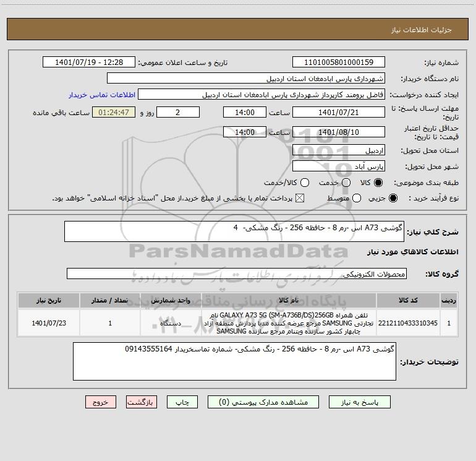The height and width of the screenshot is (461, 476).
Task: Choose the متوسط purchase process option
Action: [357, 198]
